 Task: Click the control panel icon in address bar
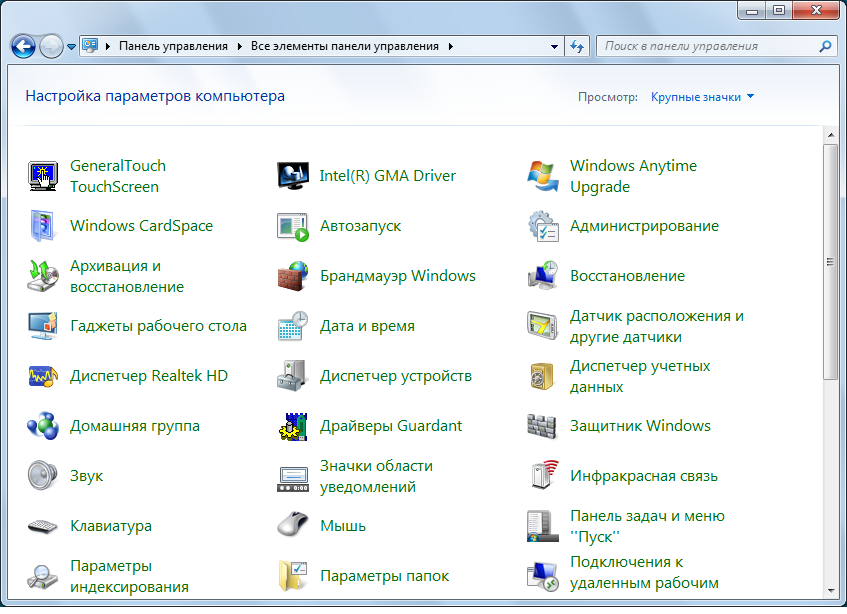[x=90, y=46]
